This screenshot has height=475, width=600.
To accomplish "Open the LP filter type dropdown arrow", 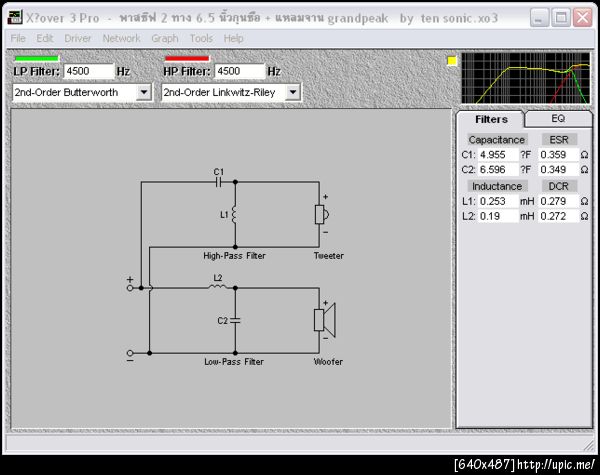I will [143, 92].
